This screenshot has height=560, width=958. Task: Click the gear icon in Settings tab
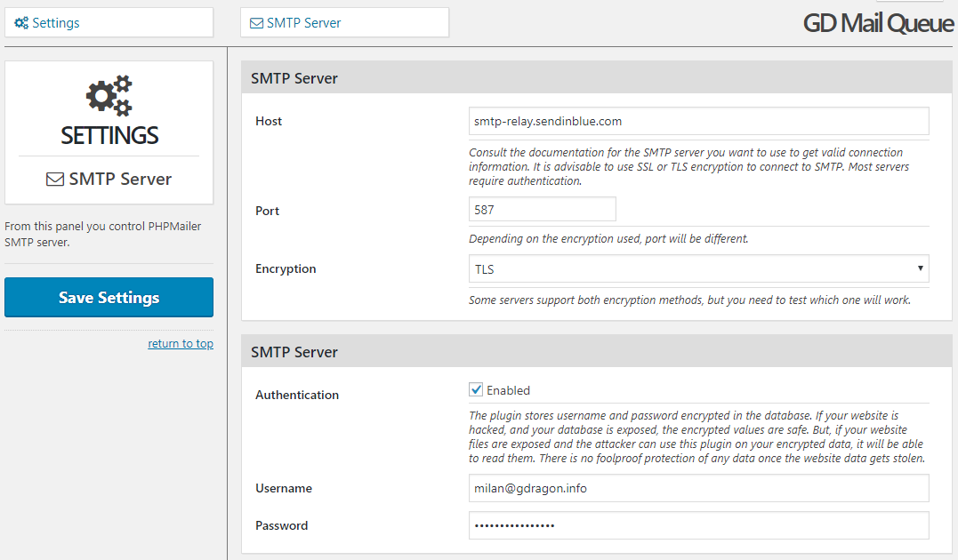tap(21, 23)
